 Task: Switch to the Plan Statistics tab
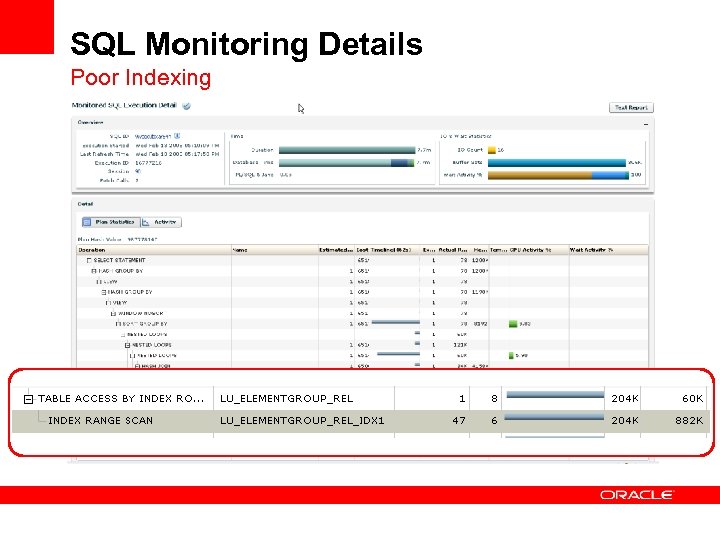[x=111, y=222]
